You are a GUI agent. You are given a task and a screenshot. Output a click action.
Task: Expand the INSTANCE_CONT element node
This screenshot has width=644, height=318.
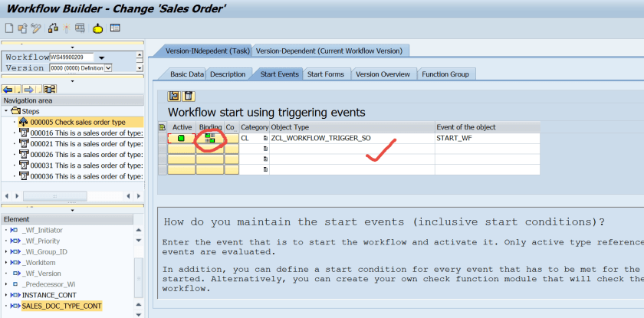[6, 295]
